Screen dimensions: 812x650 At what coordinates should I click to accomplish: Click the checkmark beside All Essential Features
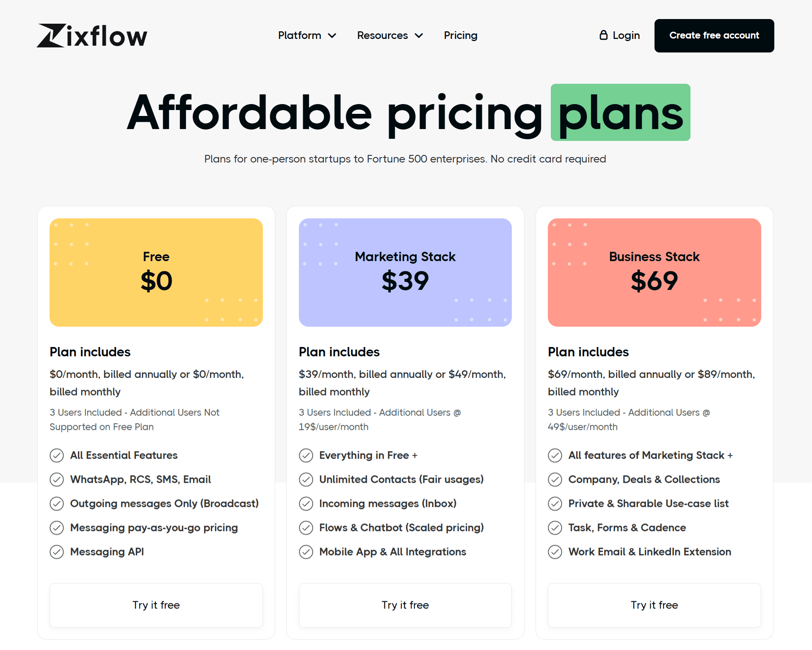(x=57, y=455)
